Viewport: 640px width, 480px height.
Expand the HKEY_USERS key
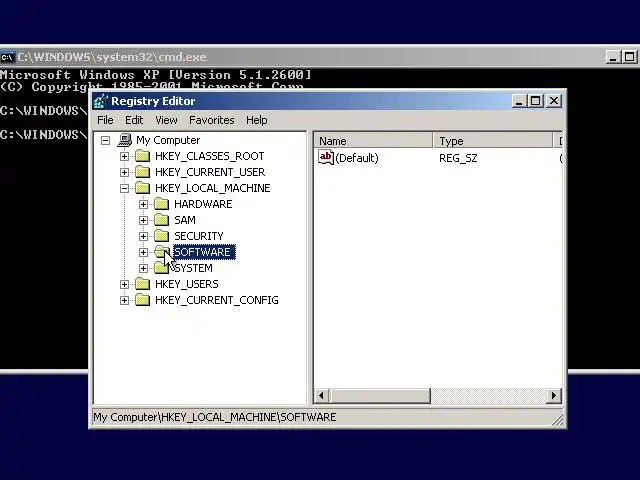pos(124,284)
